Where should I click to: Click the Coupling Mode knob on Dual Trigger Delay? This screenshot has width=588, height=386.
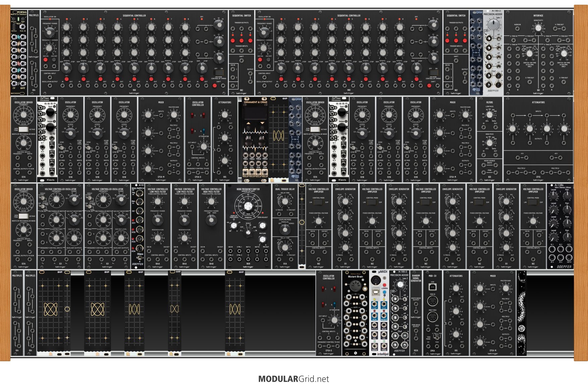click(285, 230)
